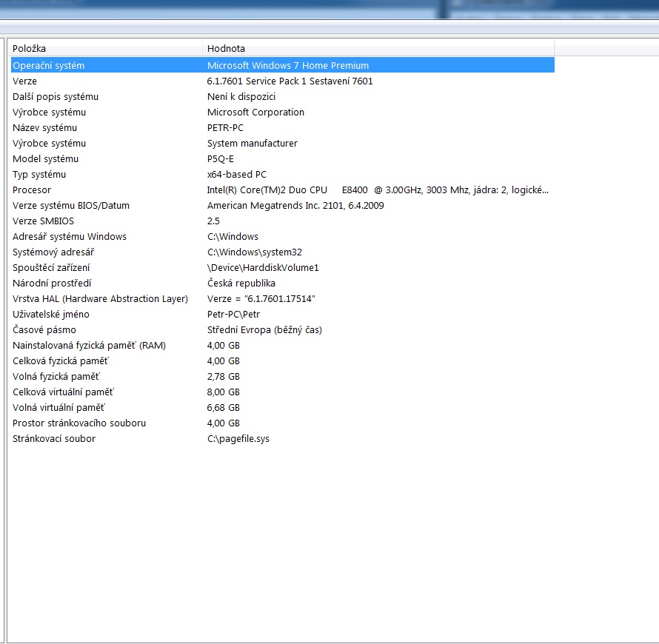This screenshot has height=644, width=659.
Task: Click the x64-based PC value
Action: (x=237, y=175)
